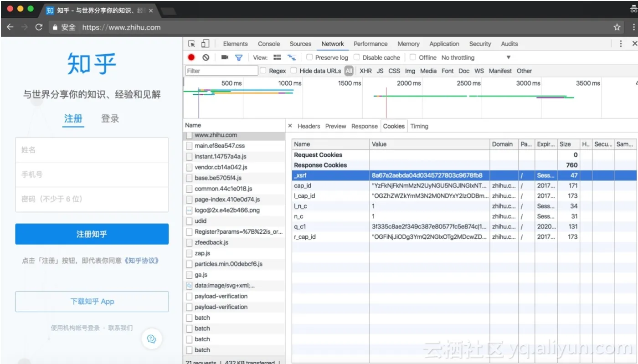Show the request Response tab
This screenshot has height=364, width=638.
(x=365, y=126)
